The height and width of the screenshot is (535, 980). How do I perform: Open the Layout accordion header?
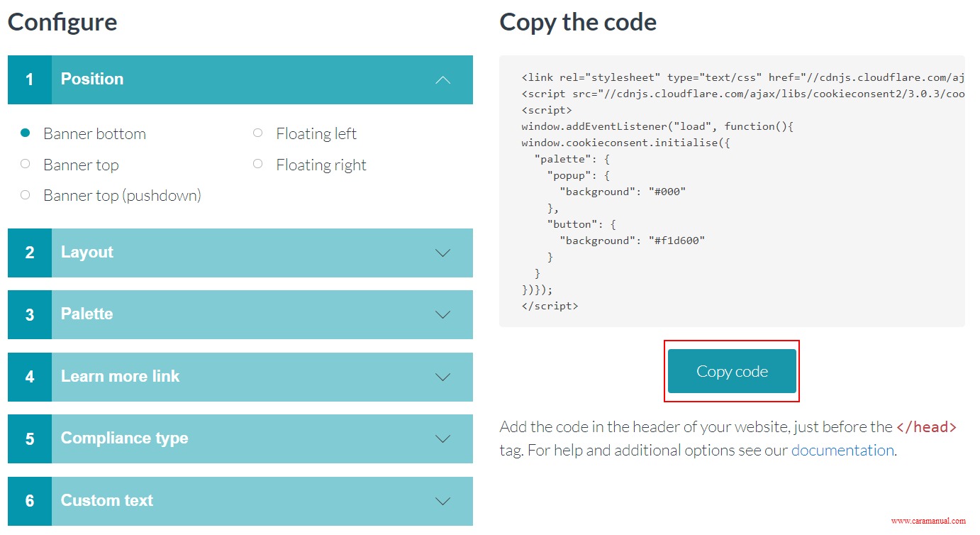pyautogui.click(x=240, y=253)
